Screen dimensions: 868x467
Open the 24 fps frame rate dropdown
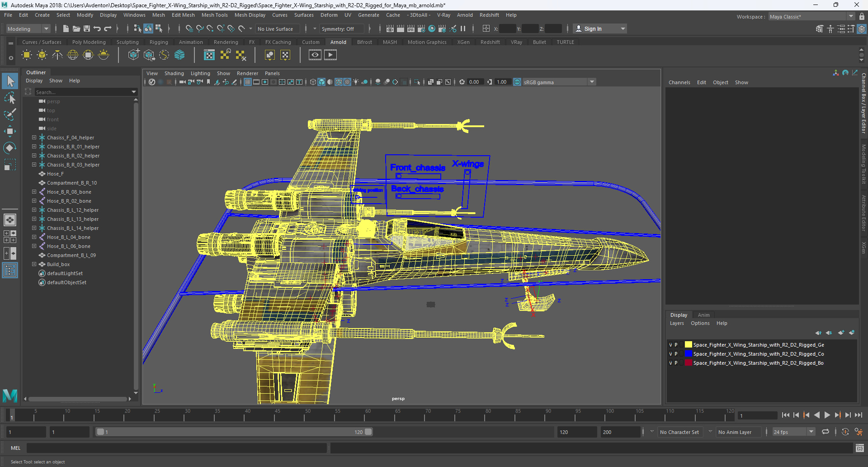pos(793,432)
